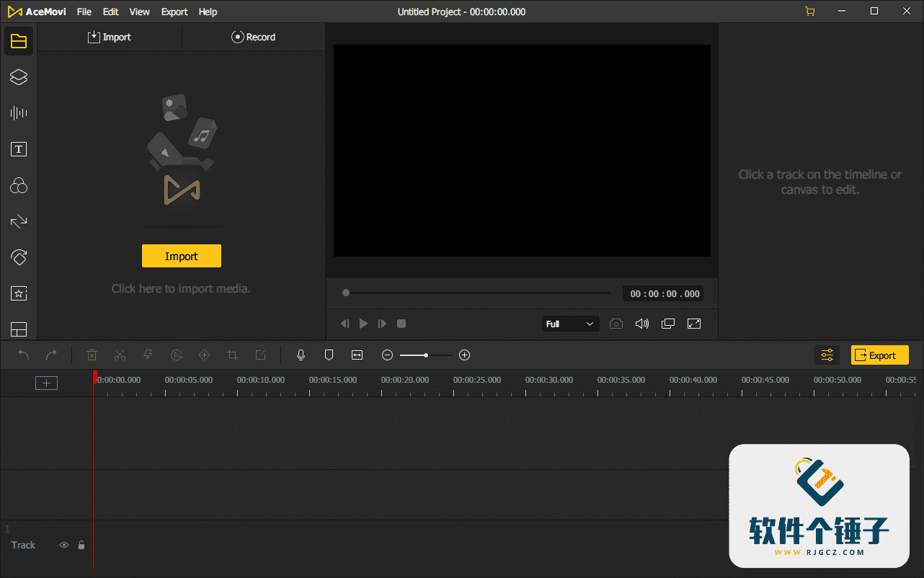Lock Track 1 using the padlock icon
This screenshot has height=578, width=924.
pos(81,545)
